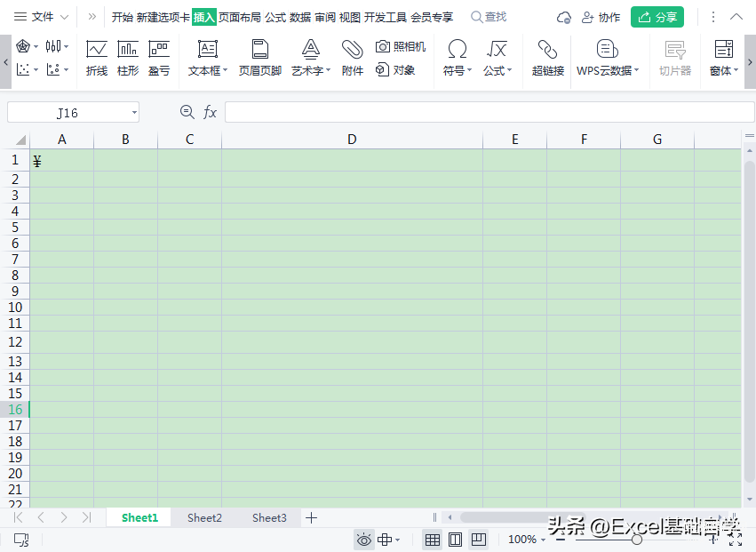The width and height of the screenshot is (756, 552).
Task: Click the horizontal scrollbar thumb
Action: pos(523,517)
